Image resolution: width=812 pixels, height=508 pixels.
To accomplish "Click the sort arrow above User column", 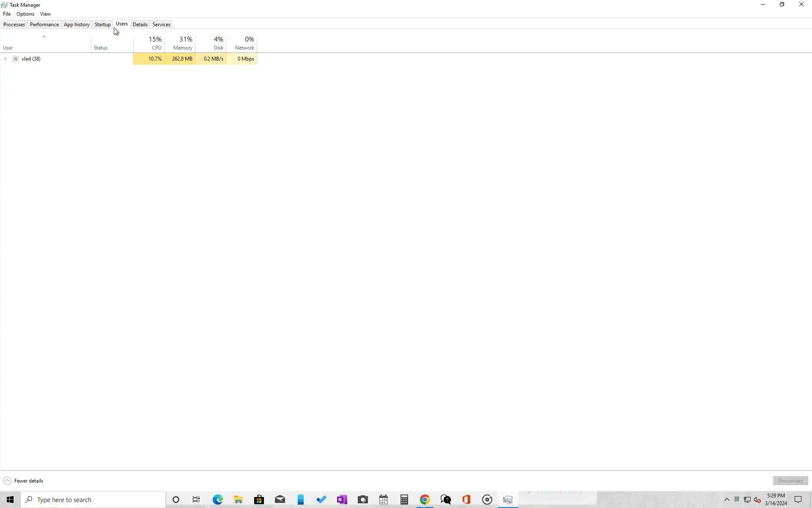I will [44, 37].
